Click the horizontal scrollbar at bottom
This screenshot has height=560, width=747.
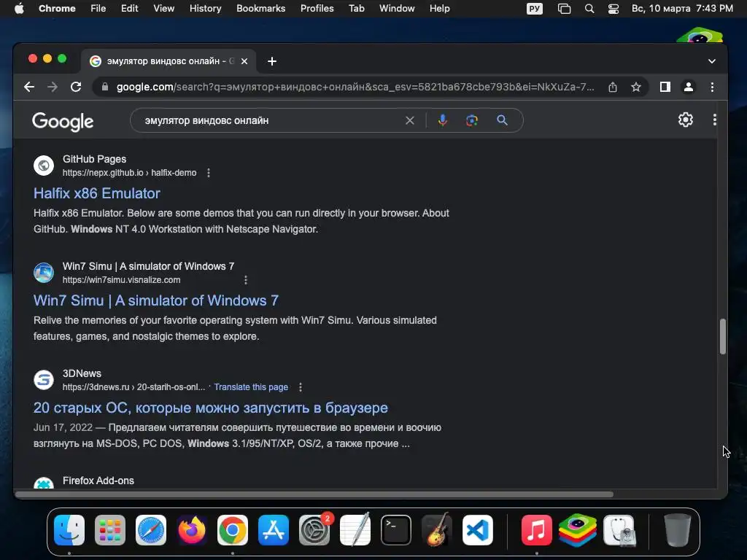[314, 495]
